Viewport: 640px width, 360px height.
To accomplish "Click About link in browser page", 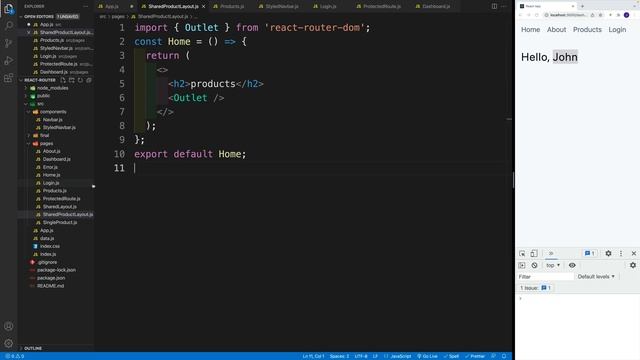I will (x=556, y=30).
